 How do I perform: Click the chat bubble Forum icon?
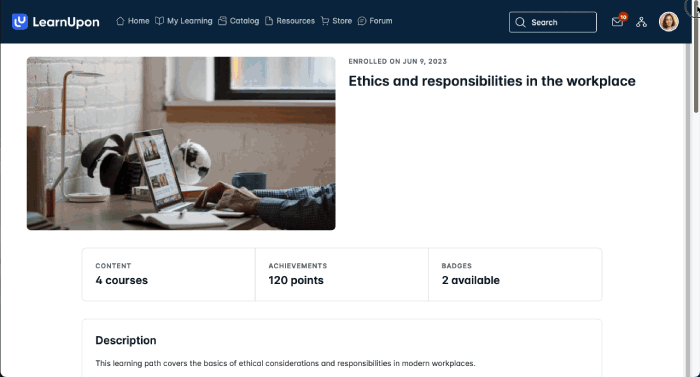[x=362, y=21]
